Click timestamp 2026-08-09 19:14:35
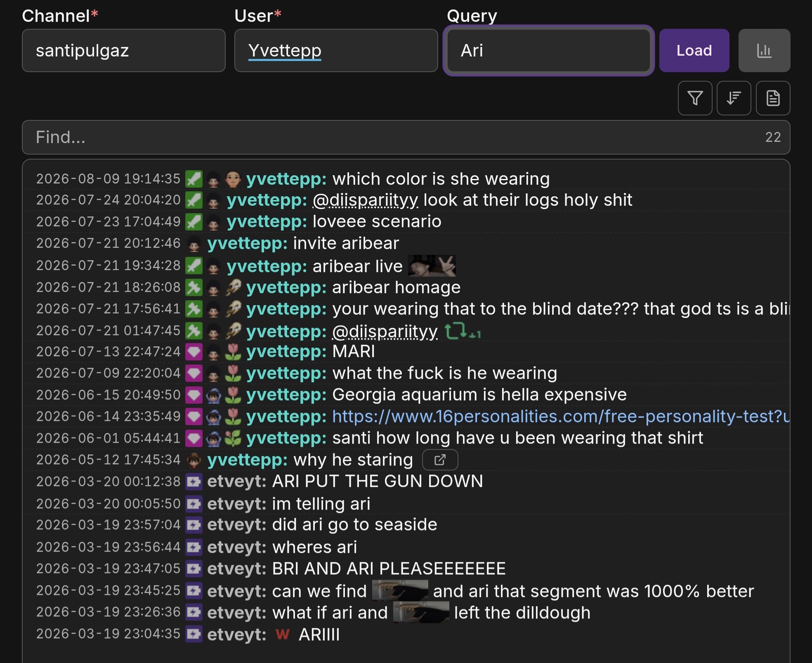Viewport: 812px width, 663px height. (108, 179)
